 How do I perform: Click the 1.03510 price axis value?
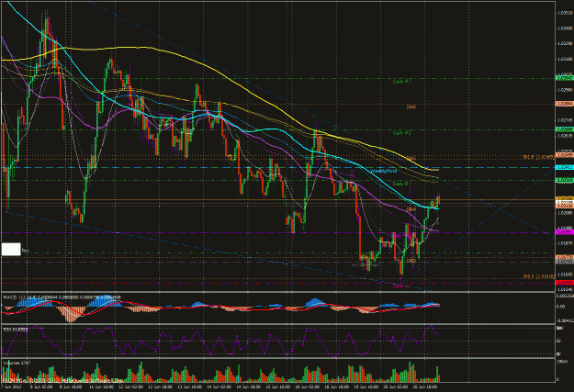point(565,13)
